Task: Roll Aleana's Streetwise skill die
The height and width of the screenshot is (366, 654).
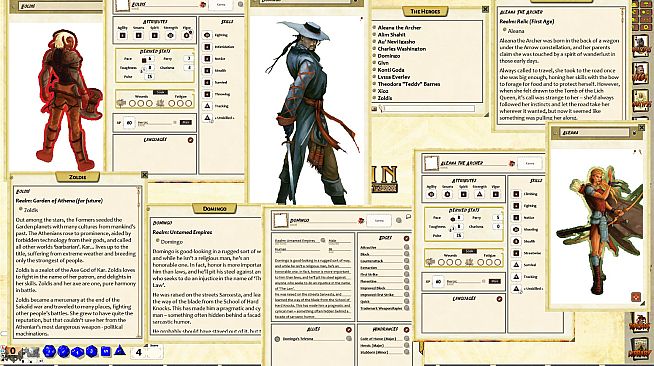Action: pos(516,253)
